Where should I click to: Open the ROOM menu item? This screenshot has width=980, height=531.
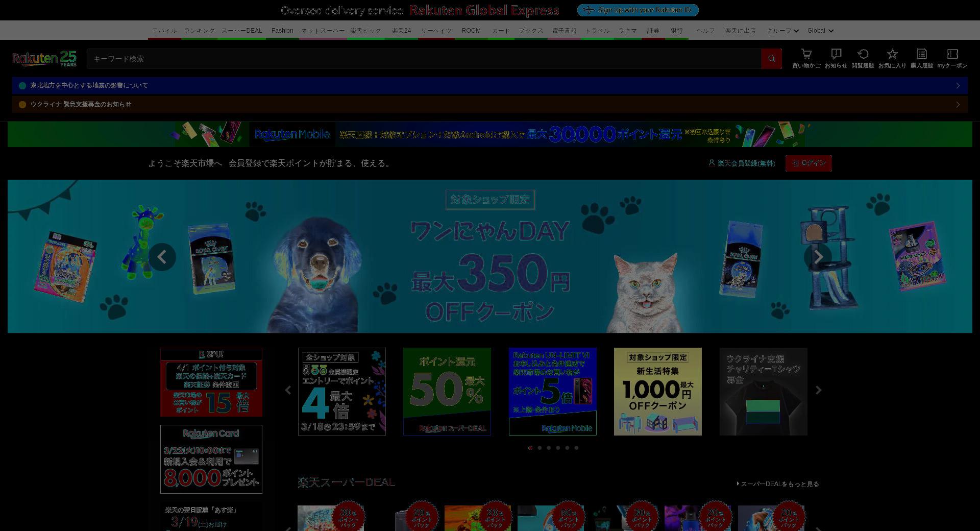tap(471, 31)
